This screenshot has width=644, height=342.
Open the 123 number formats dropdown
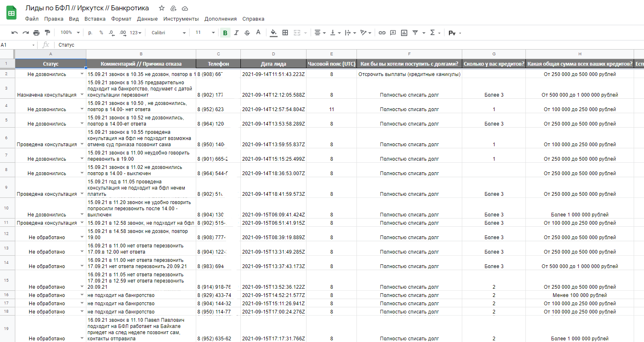[135, 33]
